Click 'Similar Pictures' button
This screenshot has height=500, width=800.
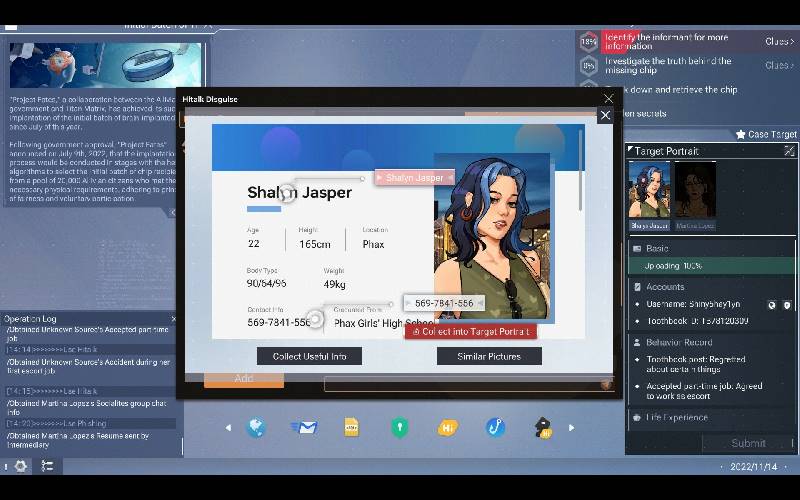point(489,356)
